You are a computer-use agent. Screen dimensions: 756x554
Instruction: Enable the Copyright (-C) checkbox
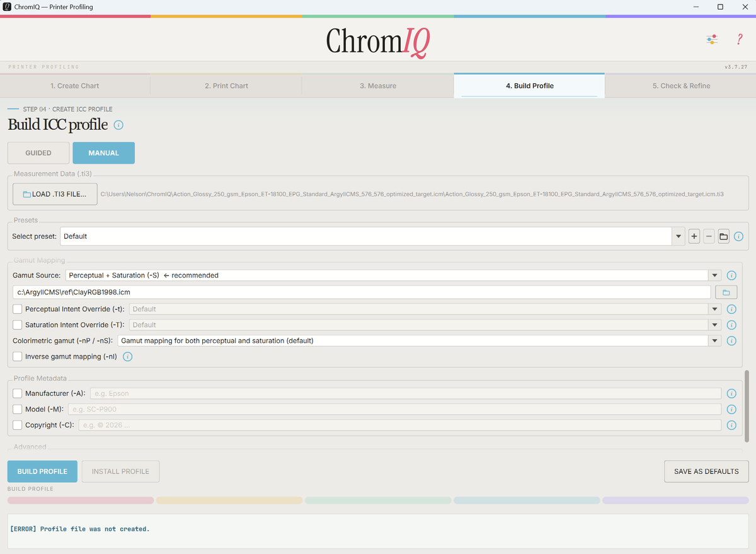tap(18, 425)
